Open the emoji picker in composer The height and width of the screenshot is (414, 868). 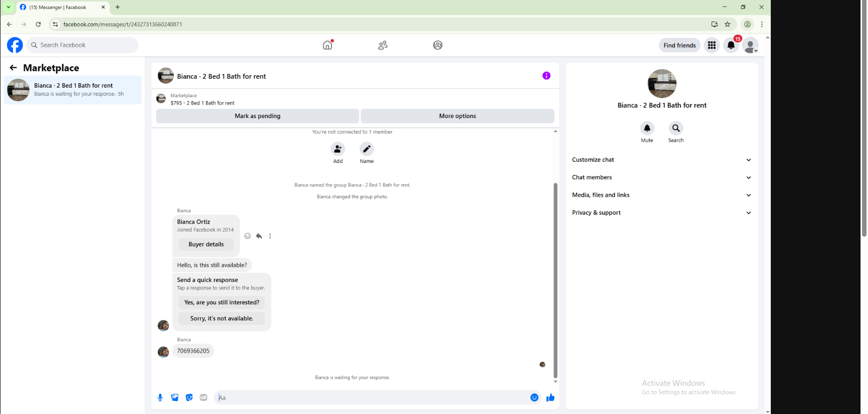[534, 398]
